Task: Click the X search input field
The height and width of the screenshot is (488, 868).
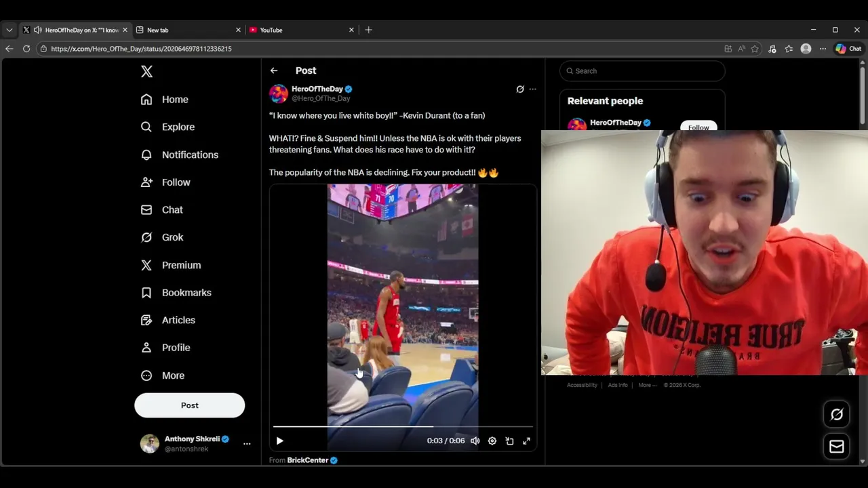Action: [642, 71]
